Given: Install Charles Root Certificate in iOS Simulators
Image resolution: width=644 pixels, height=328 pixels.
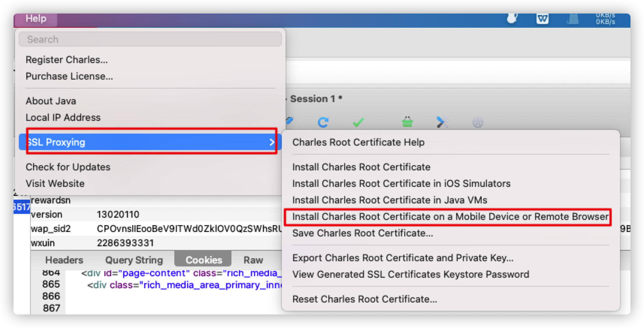Looking at the screenshot, I should coord(401,184).
